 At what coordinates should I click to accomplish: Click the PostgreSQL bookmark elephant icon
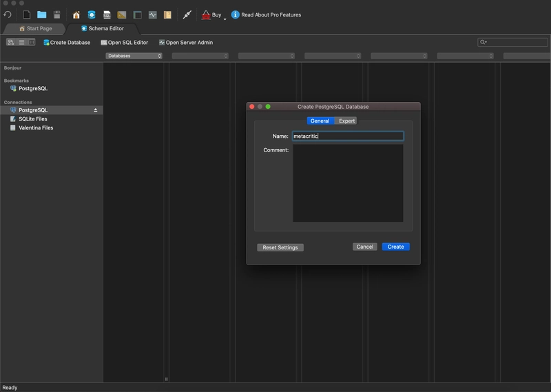point(13,88)
